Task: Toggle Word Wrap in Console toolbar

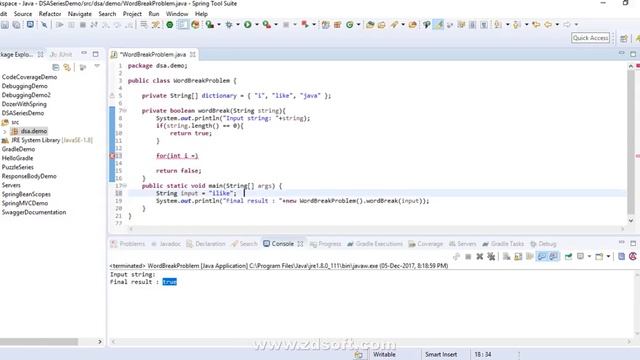Action: point(530,256)
